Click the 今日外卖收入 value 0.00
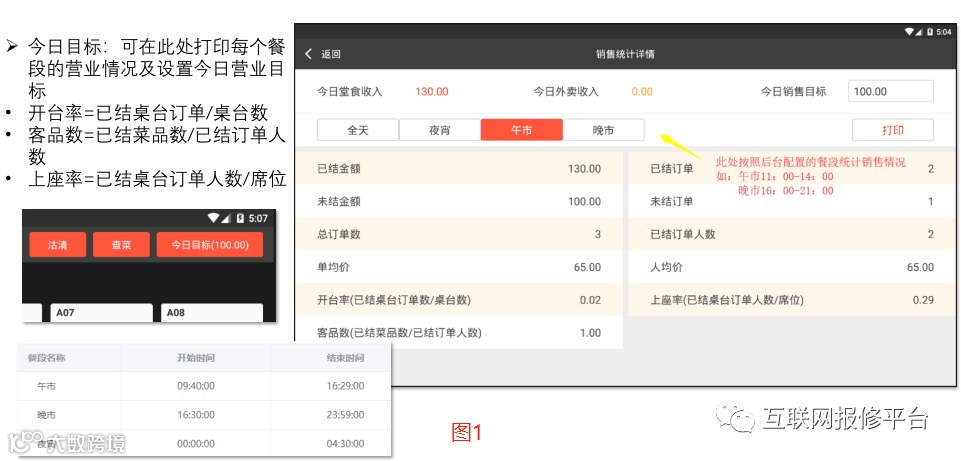Viewport: 961px width, 461px height. 642,92
